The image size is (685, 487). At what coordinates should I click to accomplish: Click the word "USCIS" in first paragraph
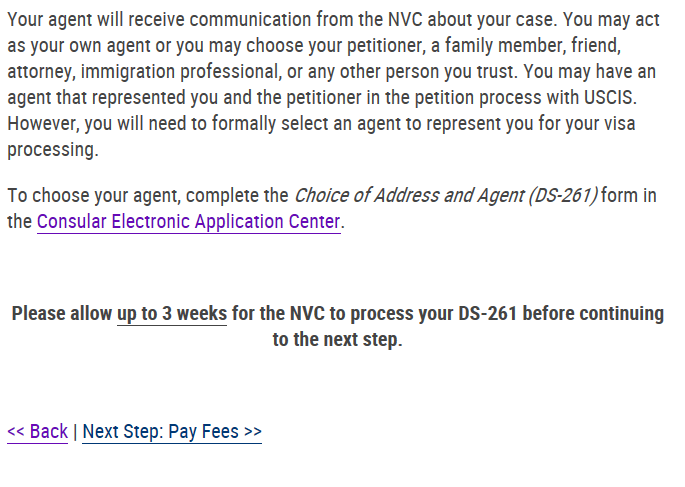[610, 97]
